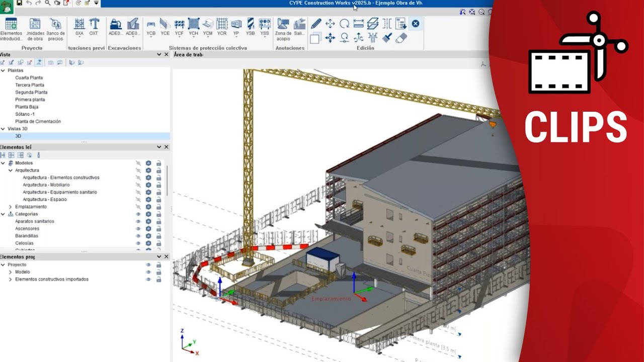Viewport: 644px width, 362px height.
Task: Select the Edit pencil tool in Edición
Action: click(316, 24)
